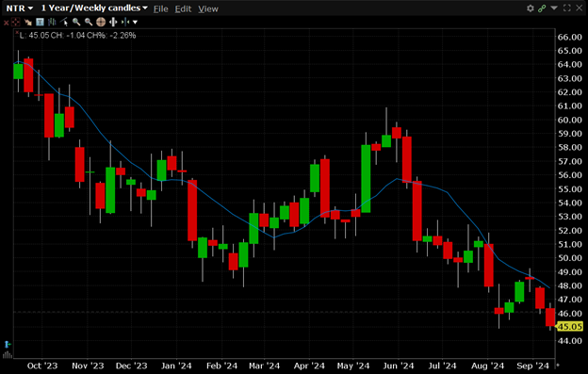Select the text annotation T tool
588x374 pixels.
40,22
